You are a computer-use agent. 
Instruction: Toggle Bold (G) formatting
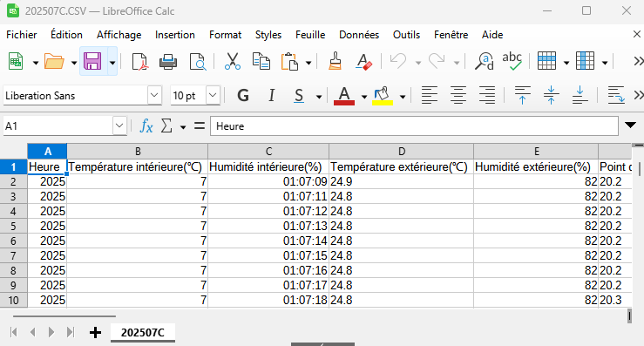coord(243,96)
